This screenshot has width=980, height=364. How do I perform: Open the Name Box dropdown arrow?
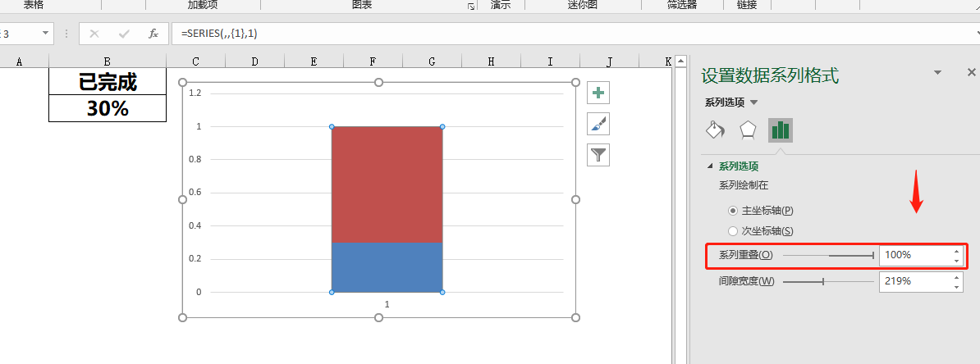point(46,34)
